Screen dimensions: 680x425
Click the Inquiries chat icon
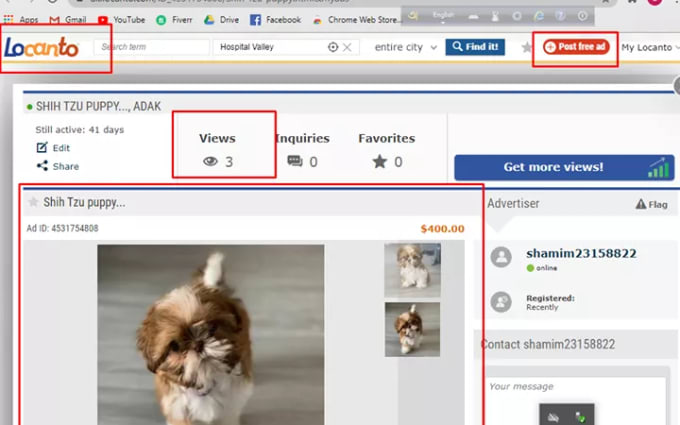(295, 161)
